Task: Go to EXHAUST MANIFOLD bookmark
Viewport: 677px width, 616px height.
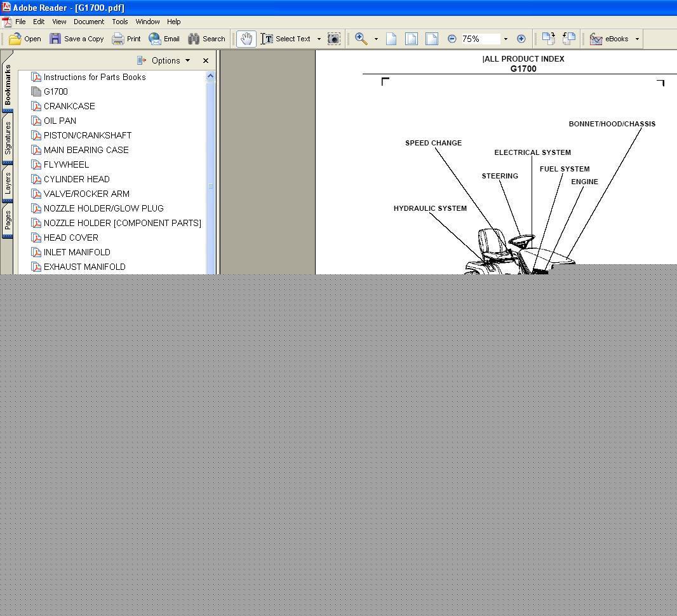Action: pyautogui.click(x=84, y=267)
